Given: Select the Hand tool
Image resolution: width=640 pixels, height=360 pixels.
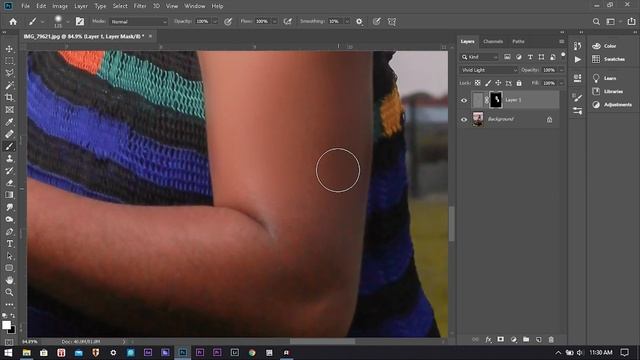Looking at the screenshot, I should (x=9, y=280).
